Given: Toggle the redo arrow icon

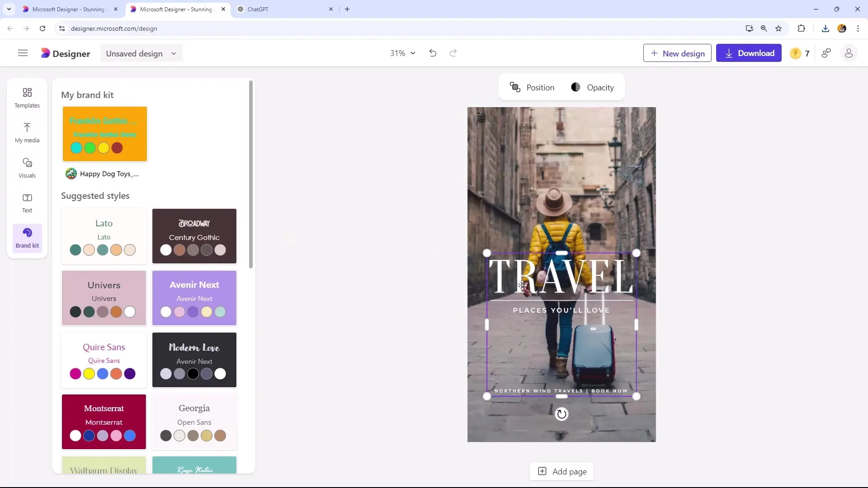Looking at the screenshot, I should pos(454,53).
